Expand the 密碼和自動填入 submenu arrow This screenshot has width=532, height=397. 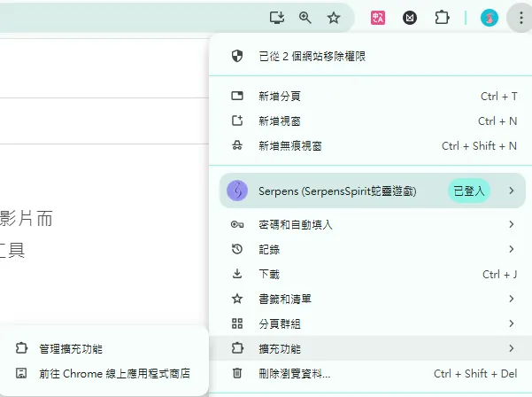(512, 224)
